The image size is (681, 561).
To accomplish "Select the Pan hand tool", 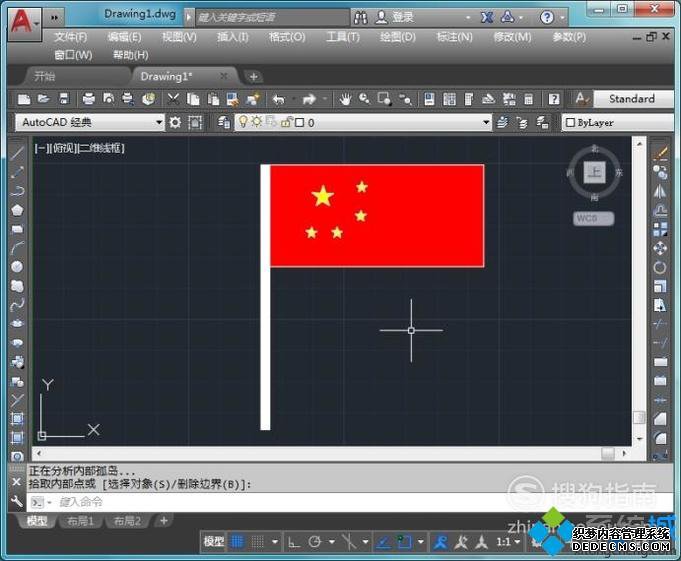I will pyautogui.click(x=345, y=99).
